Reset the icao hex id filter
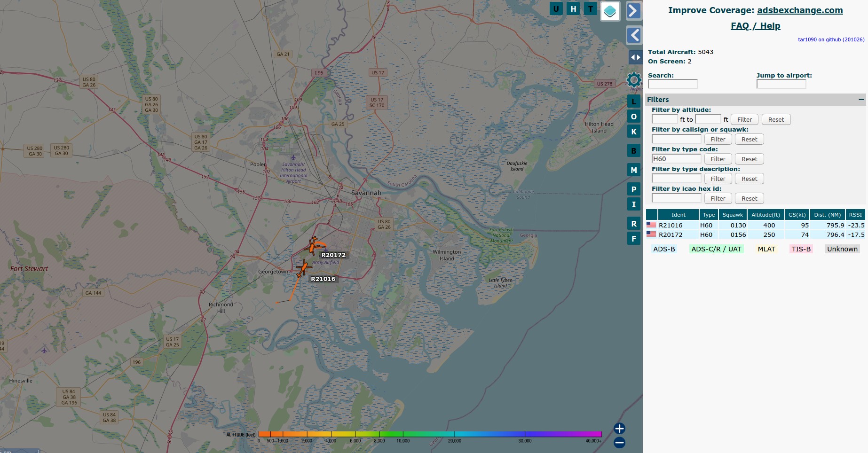 click(749, 198)
